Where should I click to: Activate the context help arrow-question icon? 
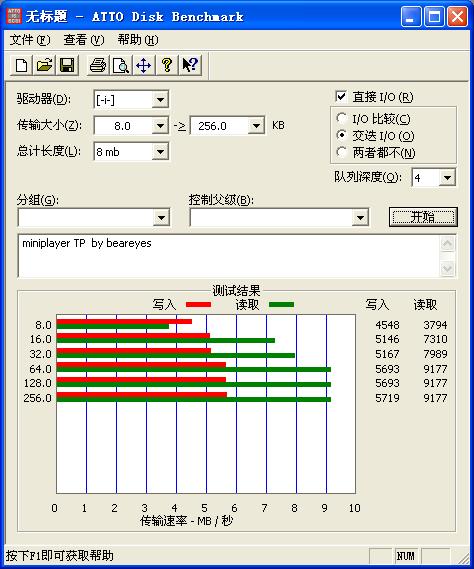[190, 65]
